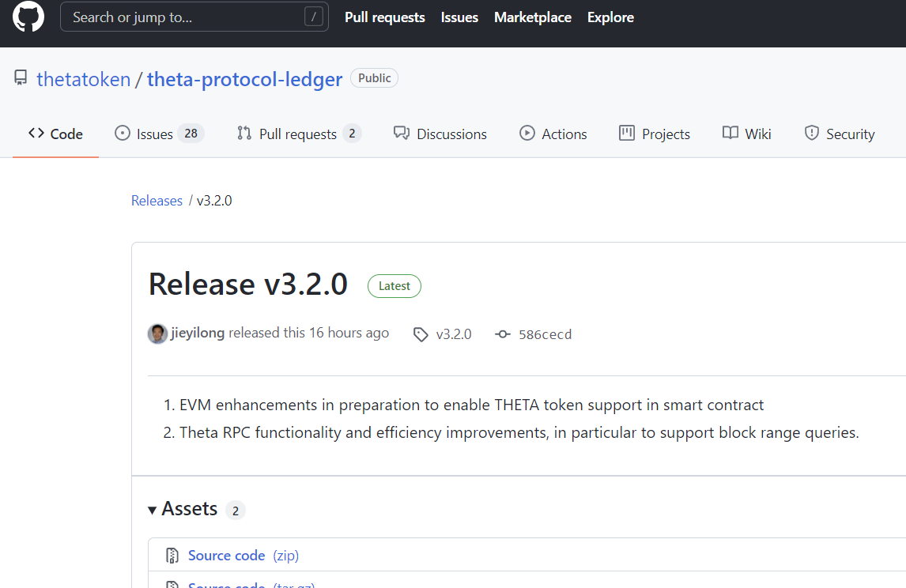
Task: Switch to the Actions tab
Action: (553, 134)
